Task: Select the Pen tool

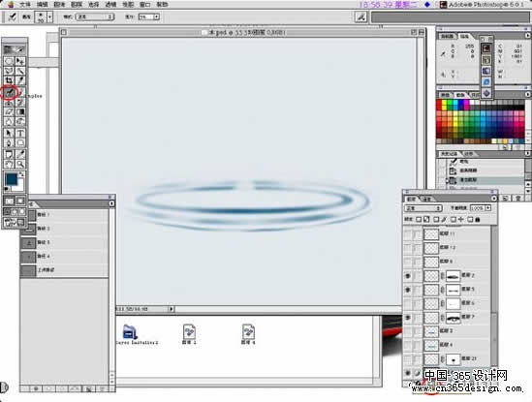Action: pos(9,142)
